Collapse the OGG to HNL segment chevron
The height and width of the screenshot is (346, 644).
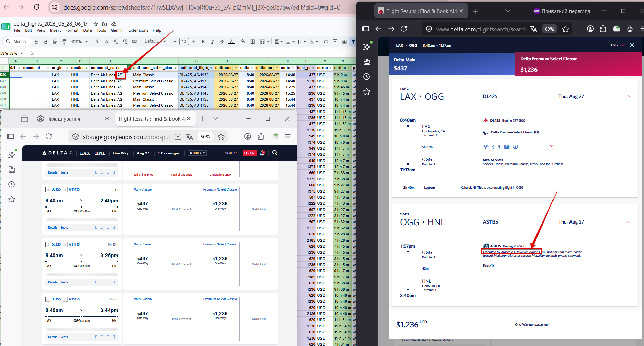click(628, 222)
